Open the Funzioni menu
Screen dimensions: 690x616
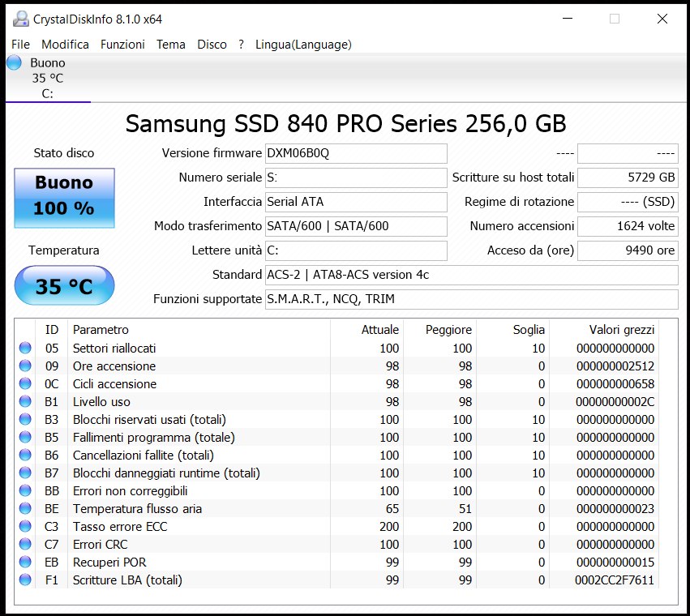(x=122, y=45)
